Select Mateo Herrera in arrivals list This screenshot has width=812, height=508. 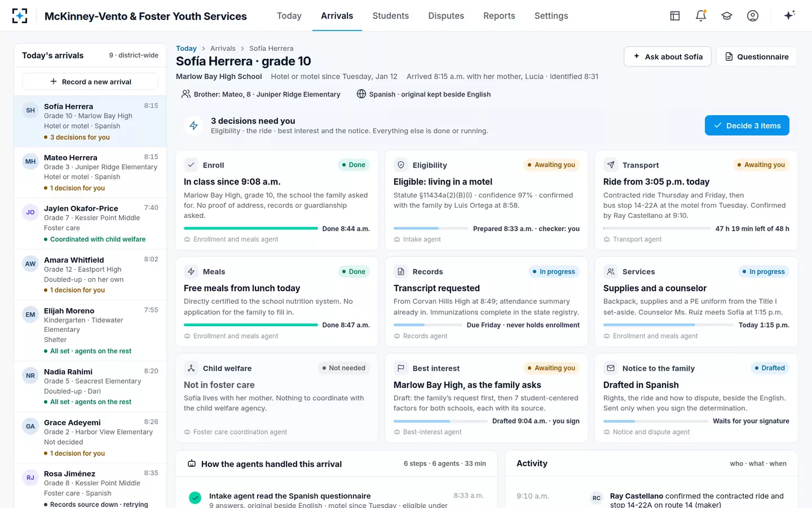click(90, 172)
